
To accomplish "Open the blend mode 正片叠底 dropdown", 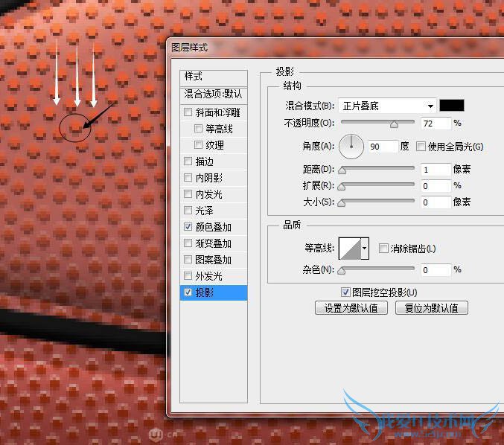I will pos(387,106).
